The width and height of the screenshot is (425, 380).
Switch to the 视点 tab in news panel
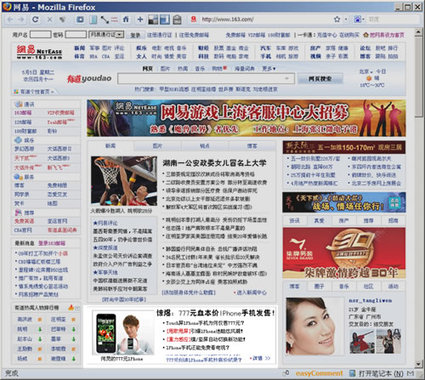(x=205, y=146)
